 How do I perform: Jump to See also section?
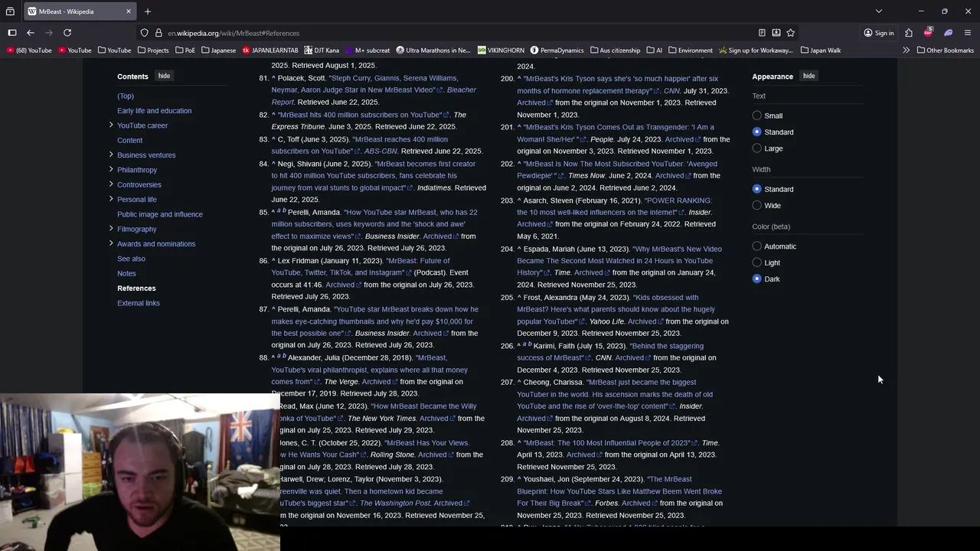coord(131,259)
